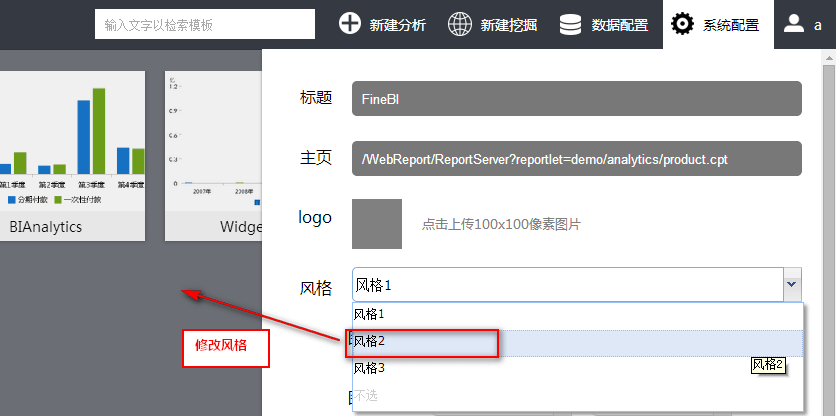Open the BIAnalytics template thumbnail

72,150
